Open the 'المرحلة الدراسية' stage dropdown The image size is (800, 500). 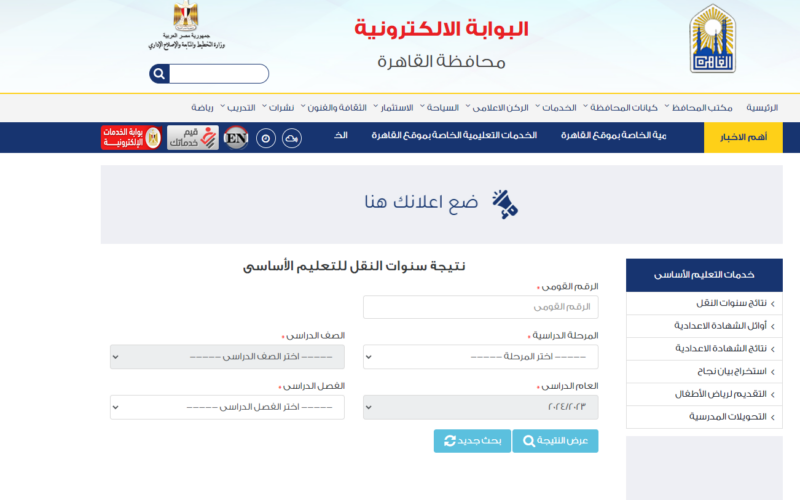coord(480,357)
